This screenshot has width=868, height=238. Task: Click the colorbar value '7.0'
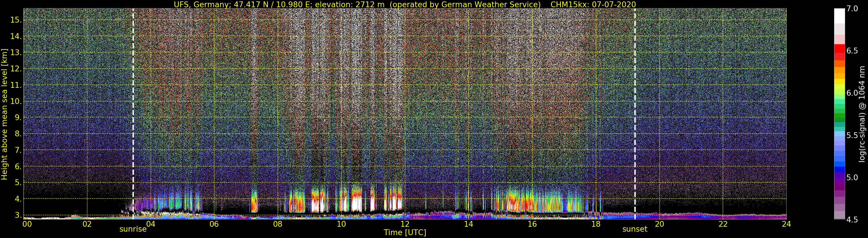click(x=852, y=9)
